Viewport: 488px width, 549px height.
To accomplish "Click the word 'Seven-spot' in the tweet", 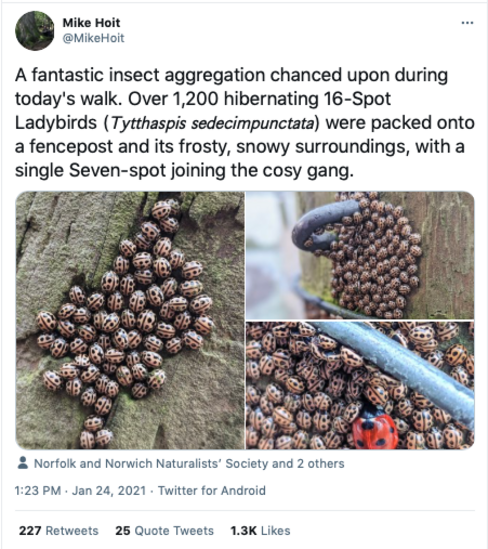I will click(x=117, y=171).
